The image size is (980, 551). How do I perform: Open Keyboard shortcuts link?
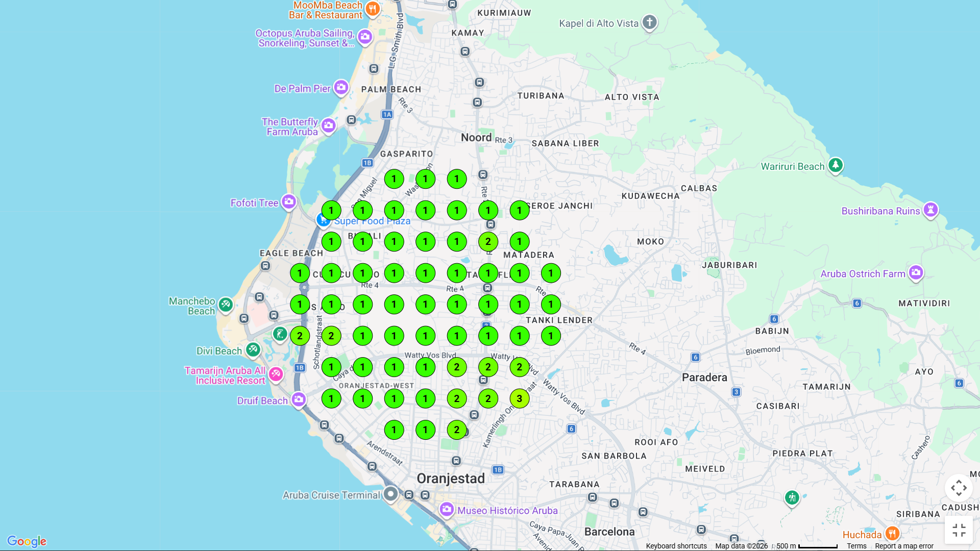[x=676, y=546]
